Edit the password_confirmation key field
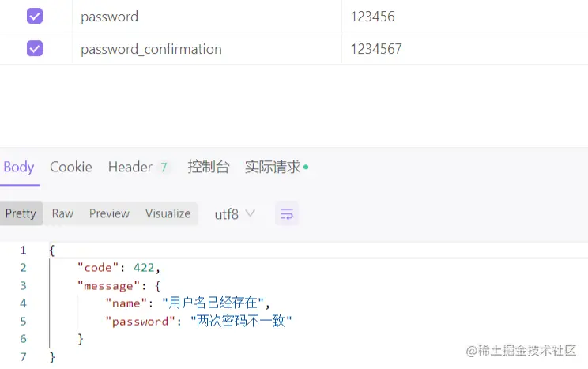 207,49
